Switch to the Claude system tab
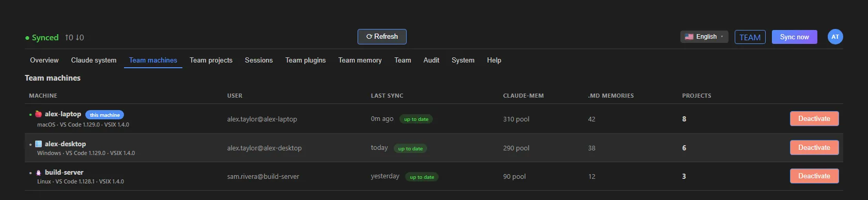This screenshot has height=200, width=868. [94, 60]
